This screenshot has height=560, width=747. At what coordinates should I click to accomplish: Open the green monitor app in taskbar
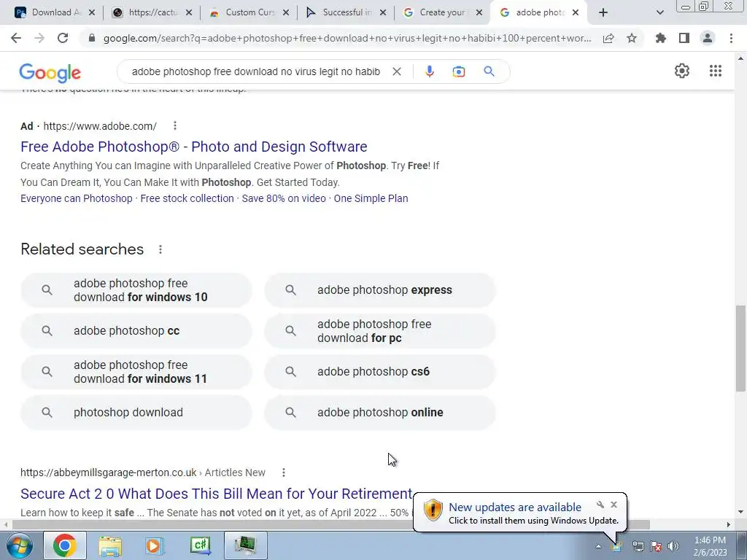(x=245, y=545)
